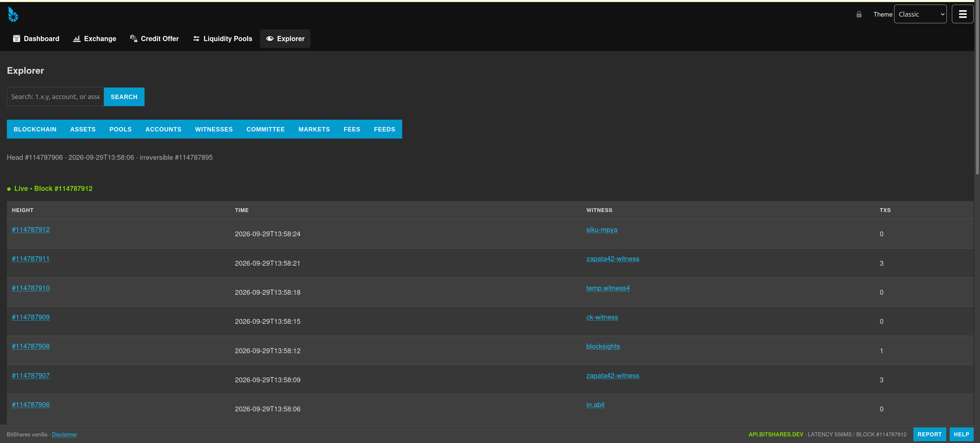Viewport: 980px width, 443px height.
Task: Open the Theme Classic dropdown
Action: click(x=920, y=14)
